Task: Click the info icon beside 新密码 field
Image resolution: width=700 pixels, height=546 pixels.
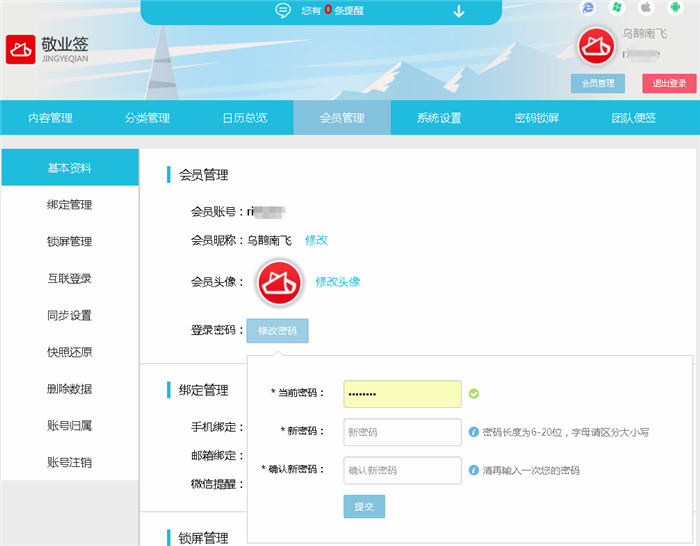Action: [x=473, y=432]
